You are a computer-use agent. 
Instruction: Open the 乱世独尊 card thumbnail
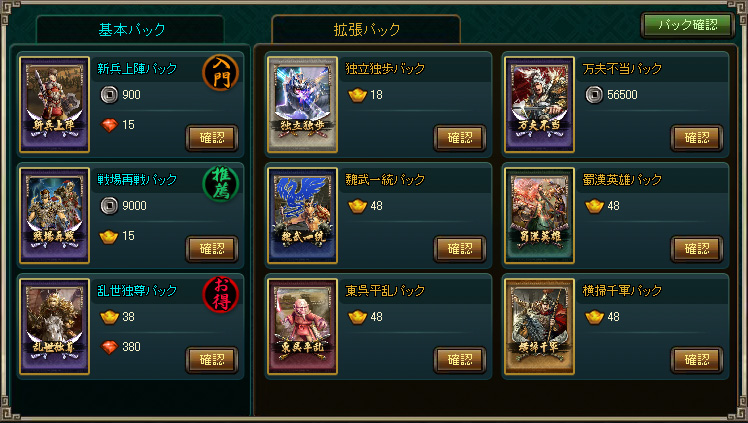[x=54, y=327]
